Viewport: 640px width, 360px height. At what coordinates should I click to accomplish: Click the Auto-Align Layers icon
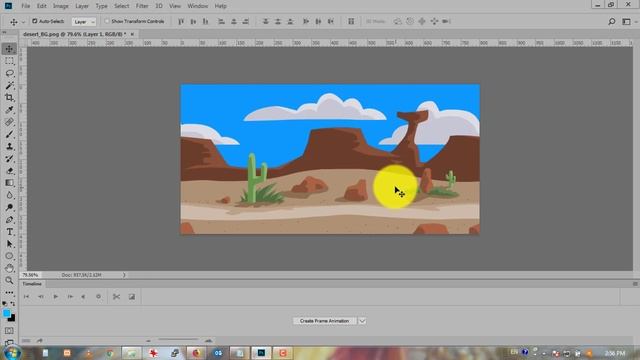tap(351, 21)
